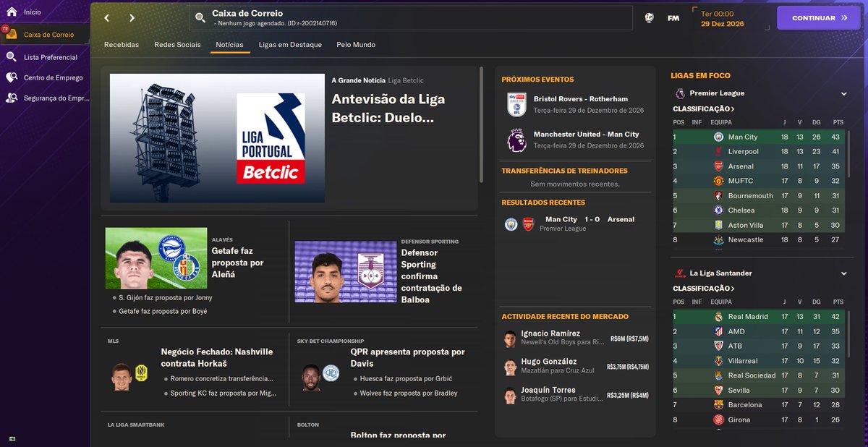Viewport: 868px width, 447px height.
Task: Open the Pelo Mundo tab
Action: [x=356, y=45]
